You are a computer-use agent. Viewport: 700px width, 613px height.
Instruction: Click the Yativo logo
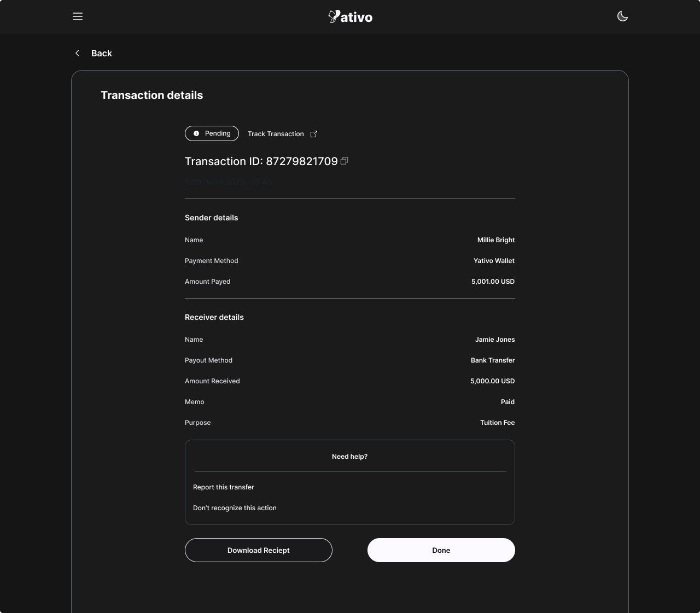(x=350, y=17)
